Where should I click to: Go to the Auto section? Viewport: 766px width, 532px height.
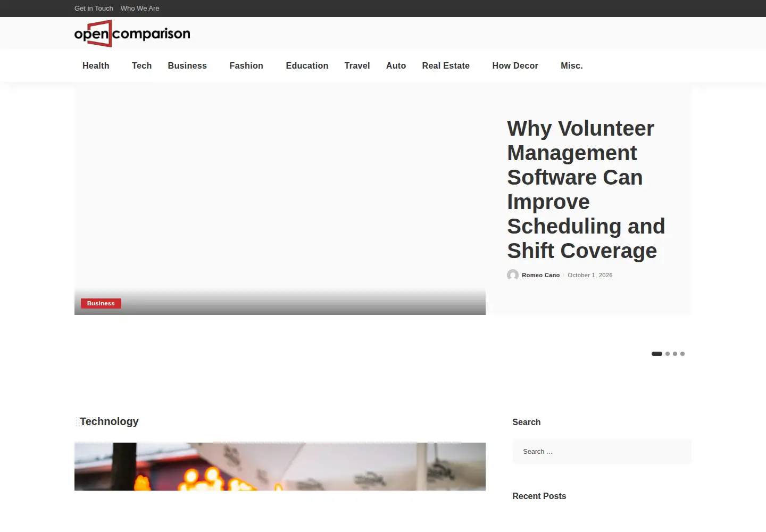pos(396,65)
